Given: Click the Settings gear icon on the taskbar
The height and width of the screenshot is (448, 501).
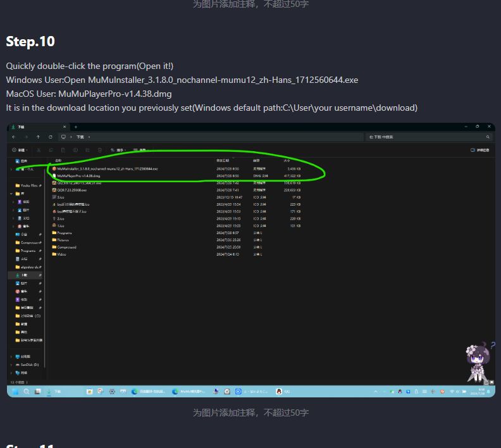Looking at the screenshot, I should point(112,392).
